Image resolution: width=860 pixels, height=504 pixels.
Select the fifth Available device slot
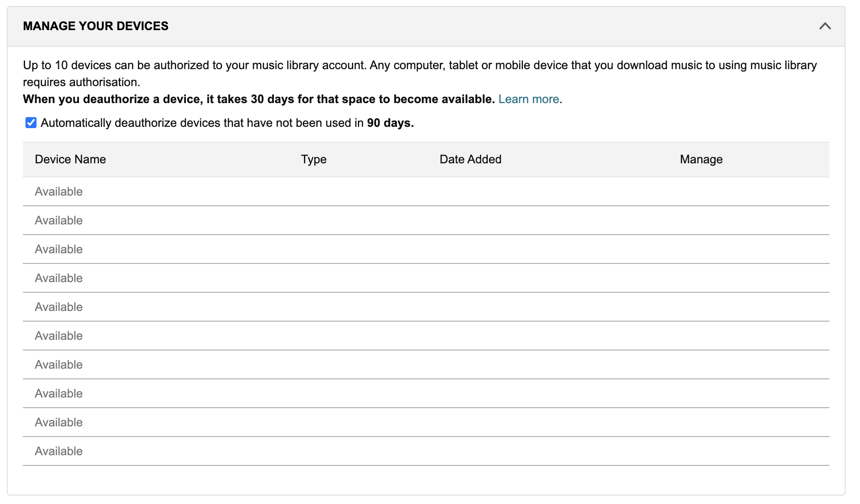pyautogui.click(x=59, y=307)
